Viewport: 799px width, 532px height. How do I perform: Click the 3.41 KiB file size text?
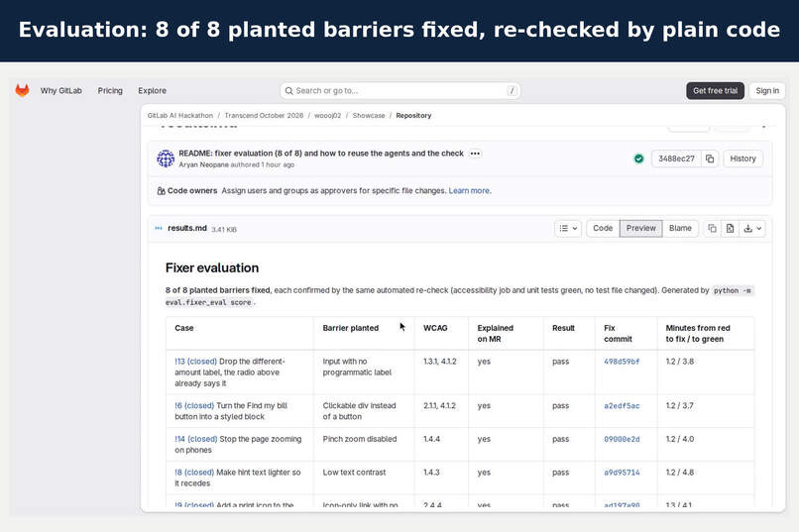(x=224, y=230)
